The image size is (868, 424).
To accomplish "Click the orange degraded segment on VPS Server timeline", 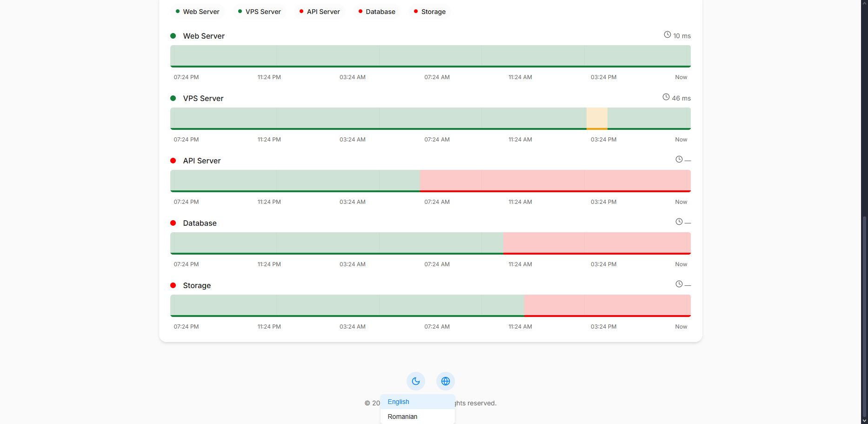I will click(x=597, y=118).
